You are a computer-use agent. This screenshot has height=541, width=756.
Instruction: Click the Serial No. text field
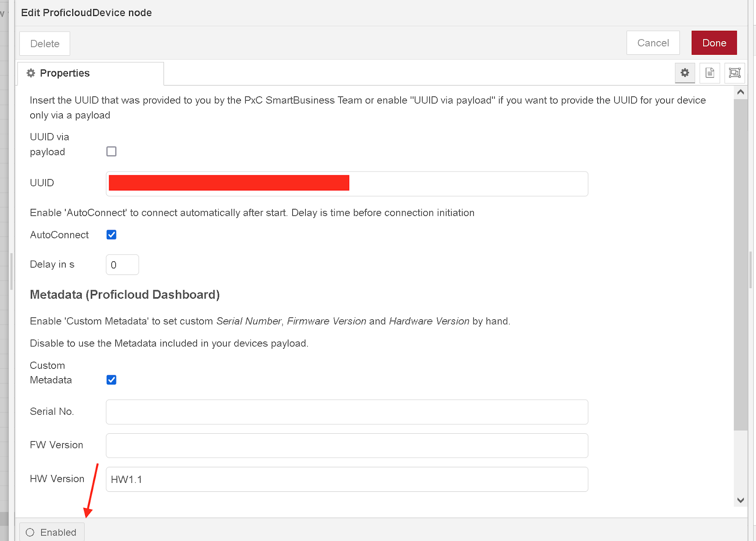[x=347, y=412]
